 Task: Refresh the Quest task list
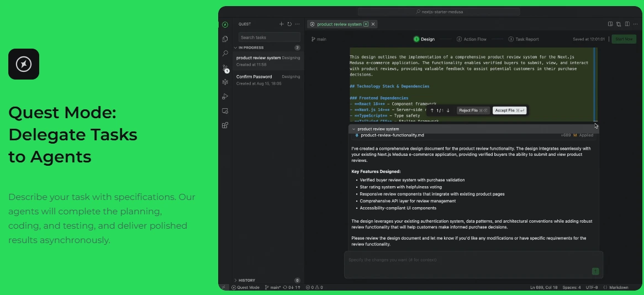(289, 24)
